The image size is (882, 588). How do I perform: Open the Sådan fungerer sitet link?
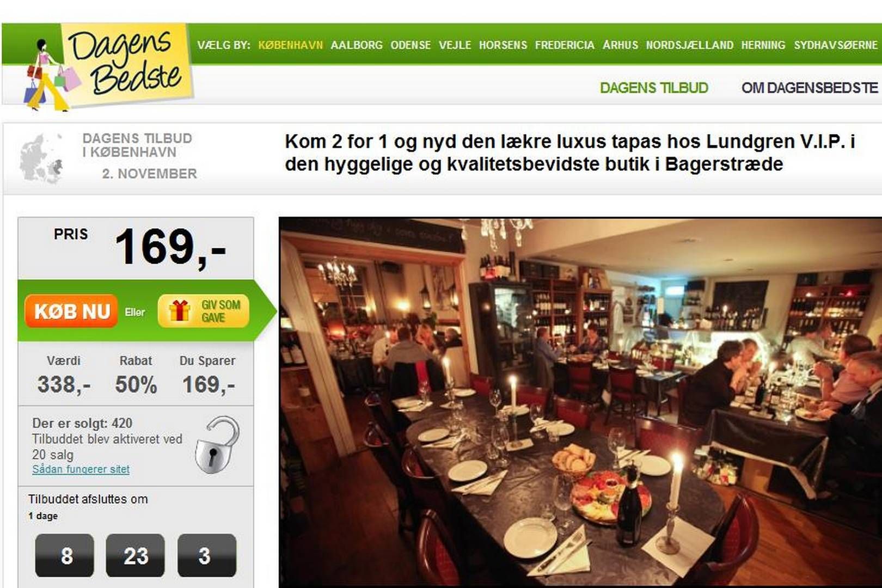click(x=81, y=469)
